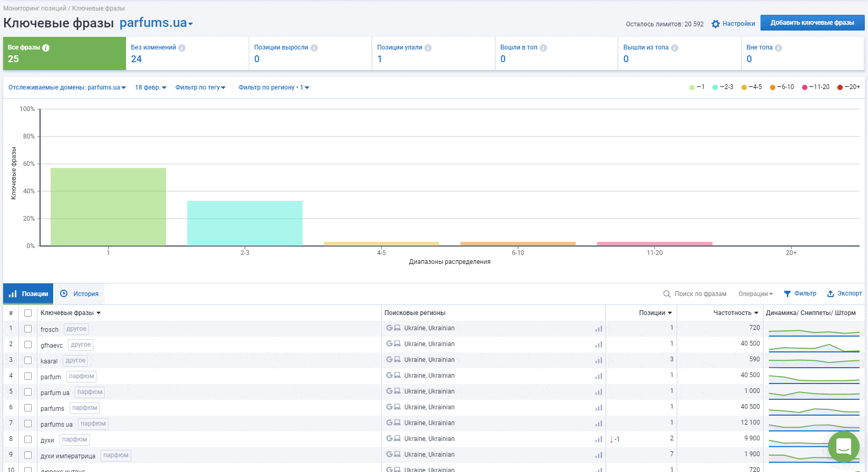Open the parfums.ua project dropdown
The image size is (868, 472).
click(156, 23)
